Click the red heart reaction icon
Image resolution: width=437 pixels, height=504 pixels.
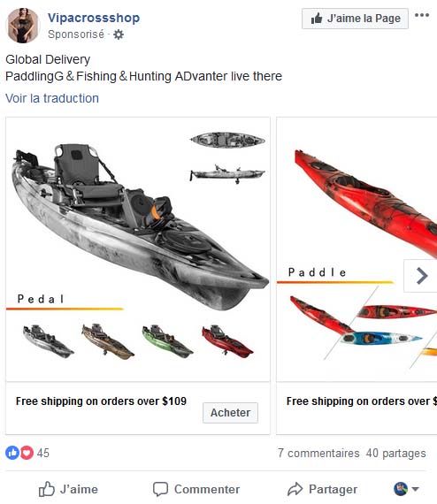pos(27,453)
